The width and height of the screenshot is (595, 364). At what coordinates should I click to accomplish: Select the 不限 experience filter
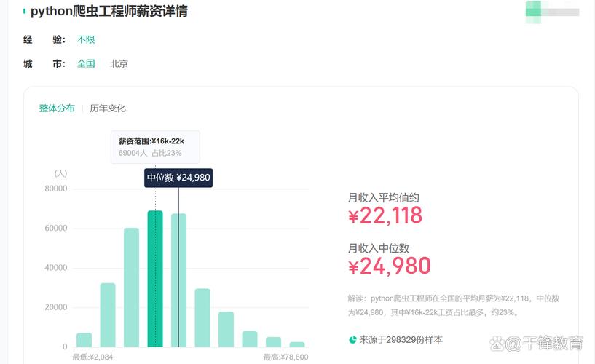(x=86, y=40)
